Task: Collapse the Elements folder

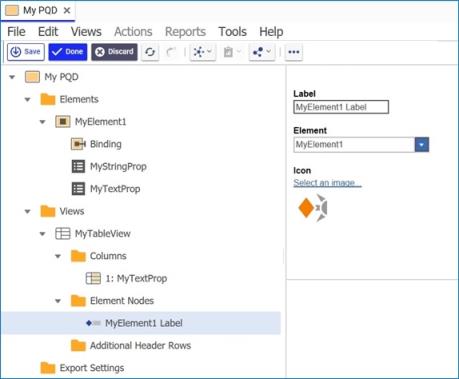Action: (28, 99)
